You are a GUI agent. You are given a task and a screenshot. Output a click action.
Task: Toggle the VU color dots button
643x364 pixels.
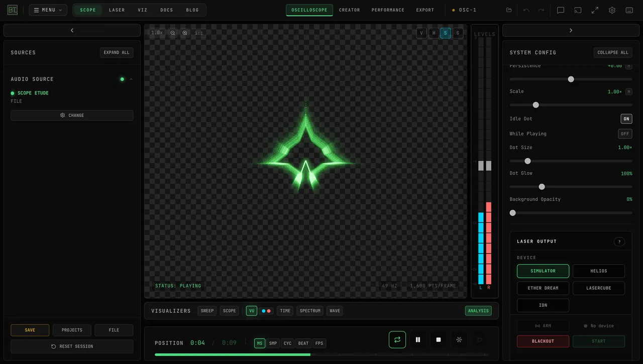[x=266, y=311]
